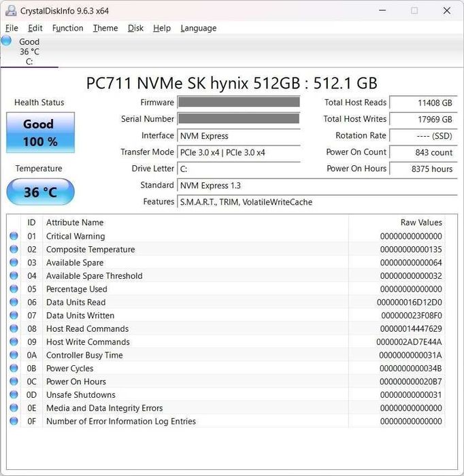
Task: Open the File menu
Action: [x=12, y=29]
